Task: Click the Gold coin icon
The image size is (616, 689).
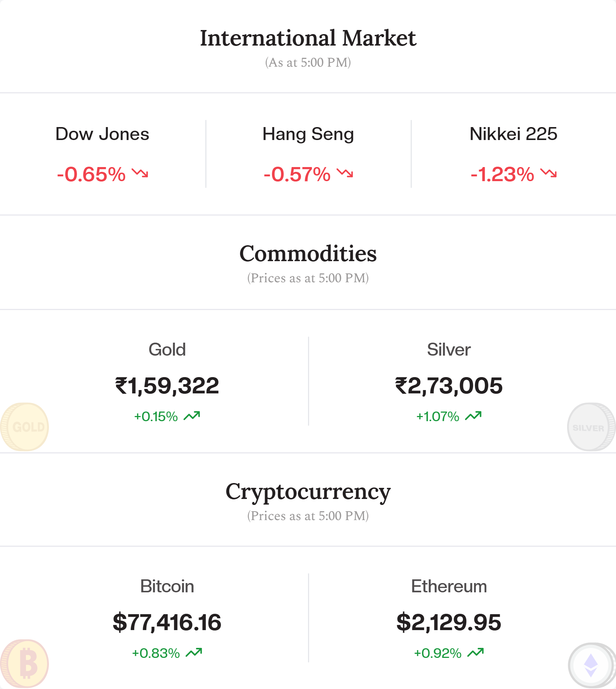Action: click(24, 427)
